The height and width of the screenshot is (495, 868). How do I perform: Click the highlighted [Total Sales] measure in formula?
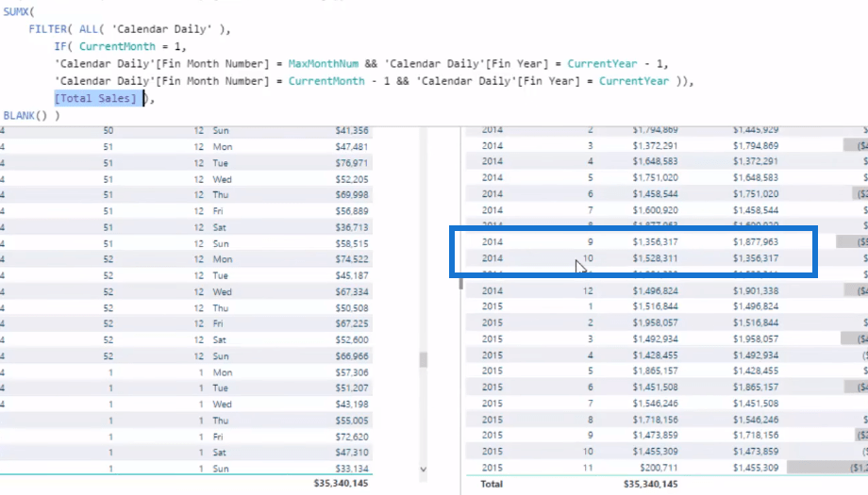tap(95, 98)
